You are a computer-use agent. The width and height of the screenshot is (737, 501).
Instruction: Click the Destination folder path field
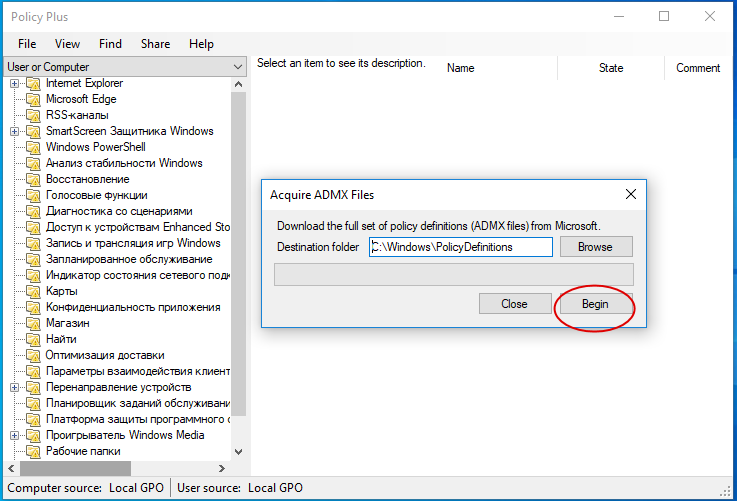click(461, 247)
